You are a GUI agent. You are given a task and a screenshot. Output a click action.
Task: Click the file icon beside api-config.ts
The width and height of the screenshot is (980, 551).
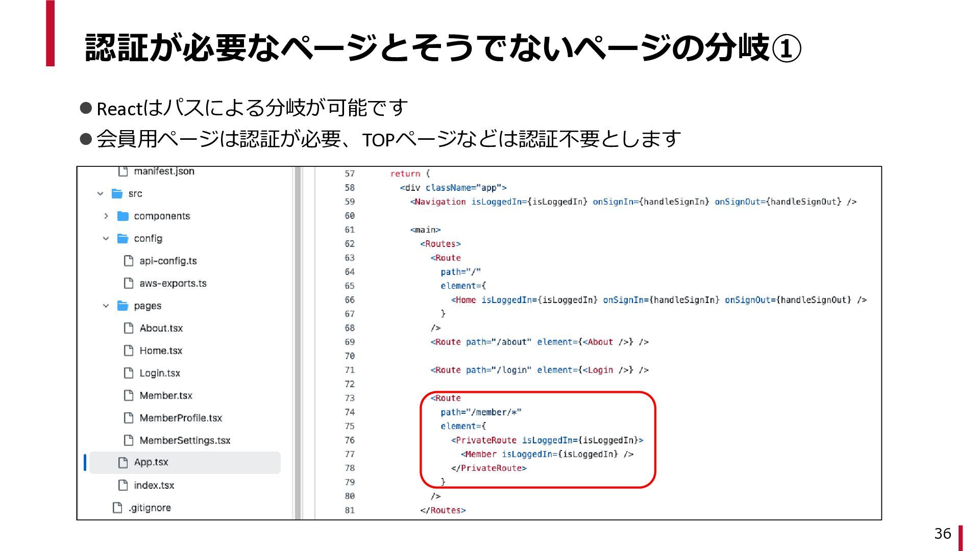point(129,261)
